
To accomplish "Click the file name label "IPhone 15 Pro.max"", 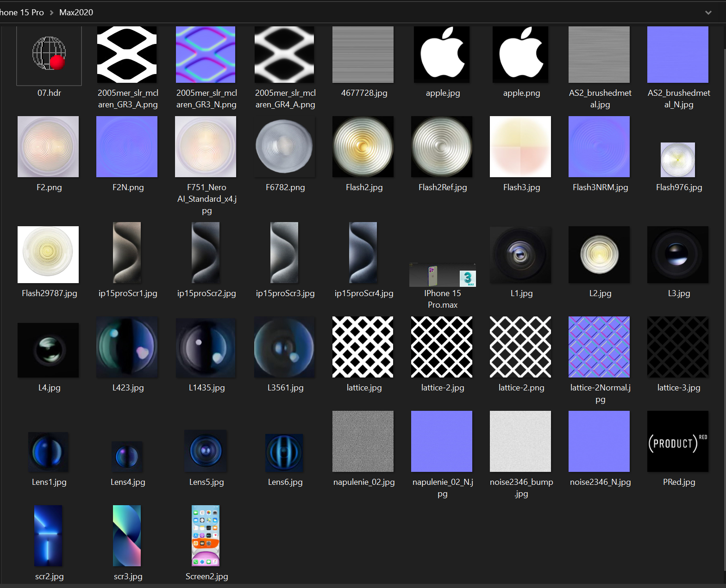I will [x=443, y=299].
